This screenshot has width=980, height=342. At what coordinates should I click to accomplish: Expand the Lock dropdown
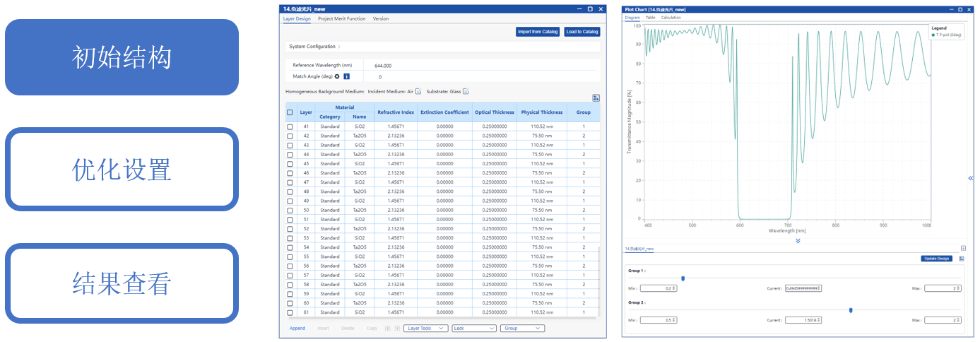(x=474, y=329)
